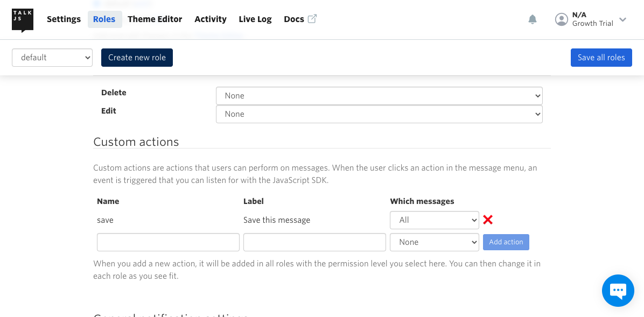Click the user avatar icon
The image size is (644, 317).
coord(561,19)
